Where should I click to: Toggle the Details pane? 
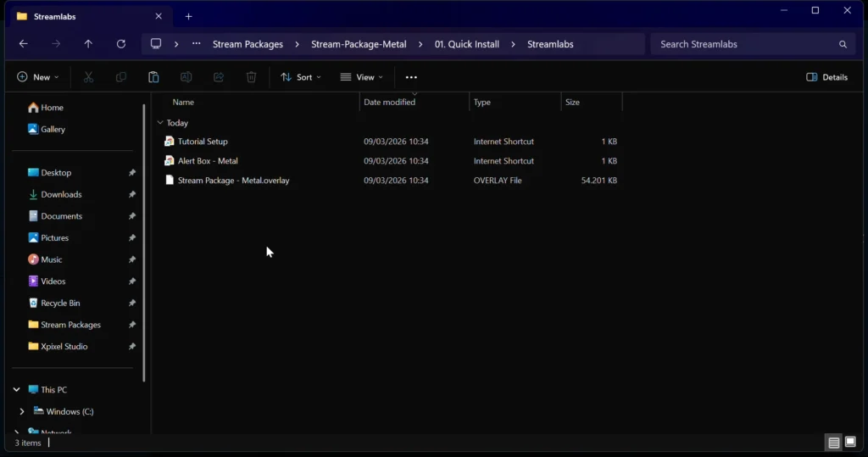[x=826, y=77]
